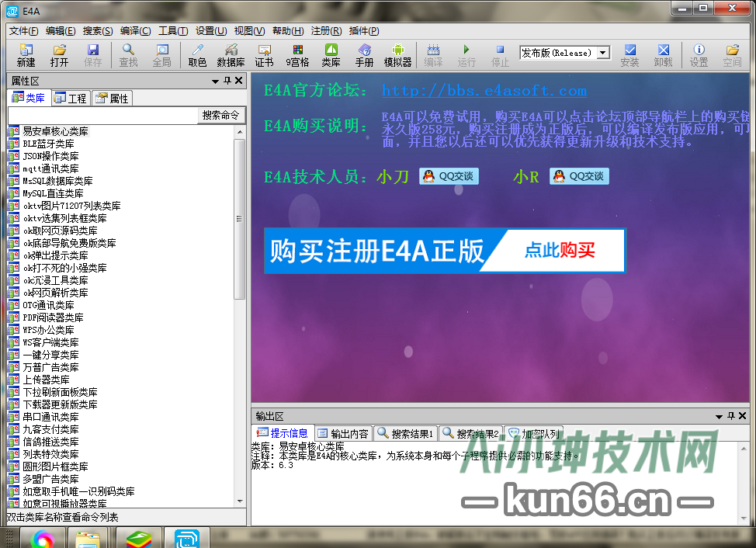756x548 pixels.
Task: Select JSON操作类库 in the list
Action: click(x=50, y=156)
